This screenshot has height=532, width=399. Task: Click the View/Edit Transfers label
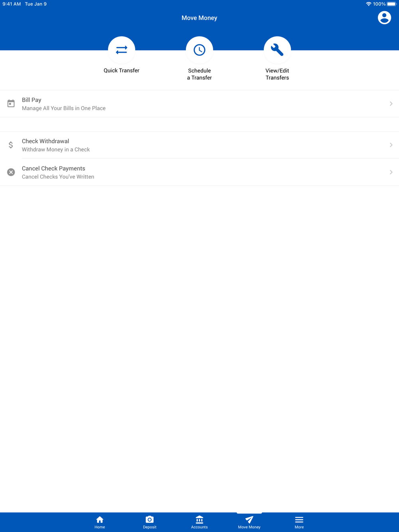click(277, 74)
